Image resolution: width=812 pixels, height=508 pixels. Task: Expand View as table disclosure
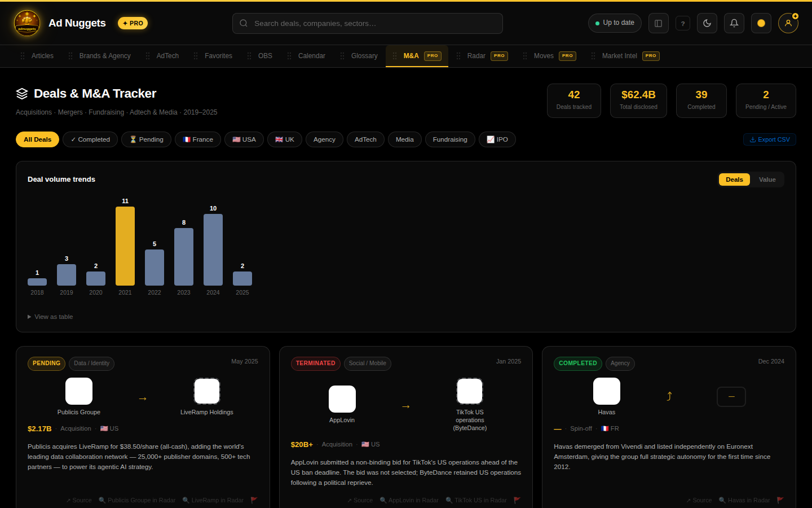tap(50, 317)
